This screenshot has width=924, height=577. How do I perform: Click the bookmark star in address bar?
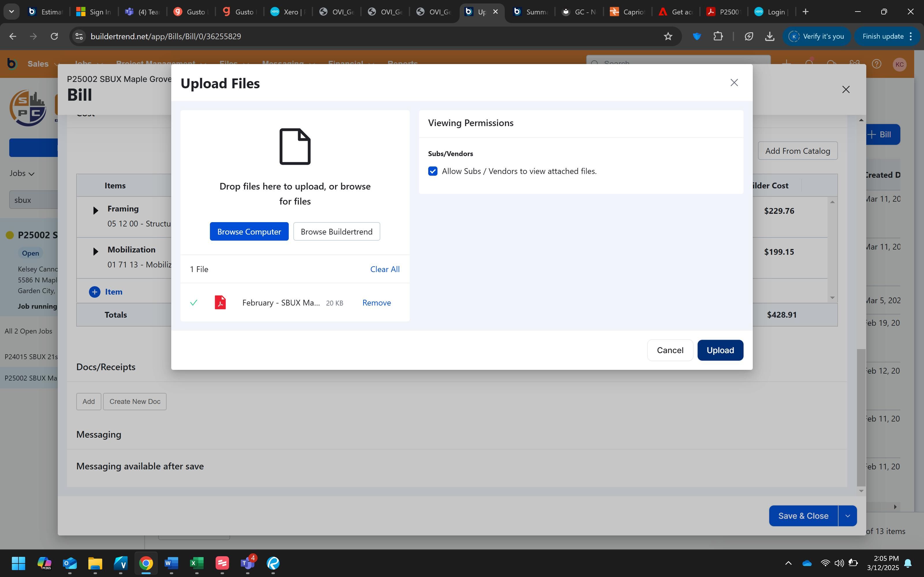(668, 36)
